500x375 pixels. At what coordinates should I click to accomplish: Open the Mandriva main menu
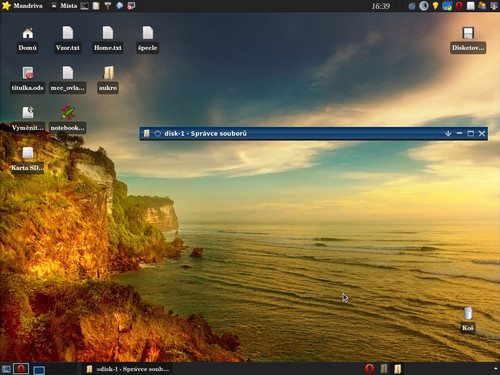coord(22,6)
